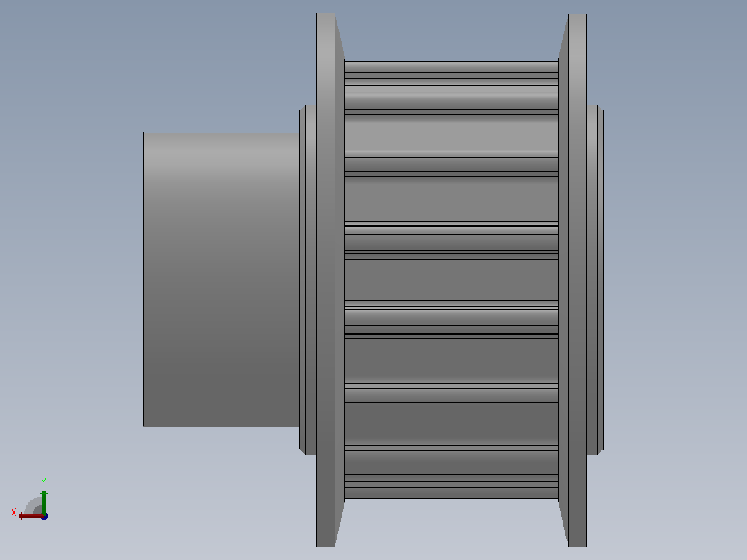Click the red X axis arrow of the triad
The height and width of the screenshot is (560, 747).
coord(30,516)
